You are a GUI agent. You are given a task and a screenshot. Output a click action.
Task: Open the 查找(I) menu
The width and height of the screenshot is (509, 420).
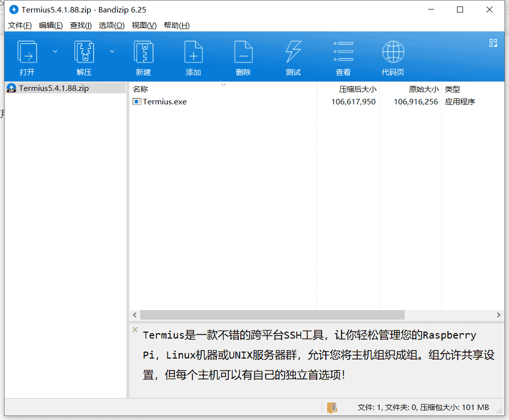(x=81, y=25)
